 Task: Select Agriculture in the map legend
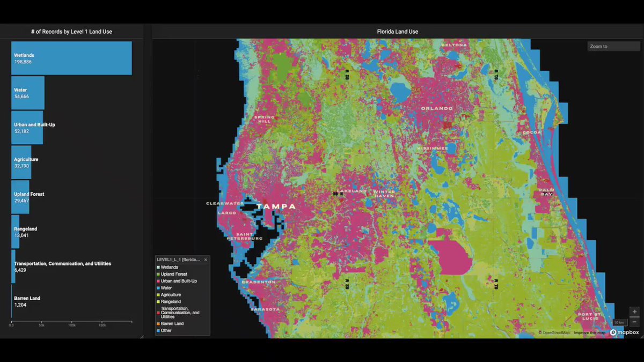coord(171,295)
